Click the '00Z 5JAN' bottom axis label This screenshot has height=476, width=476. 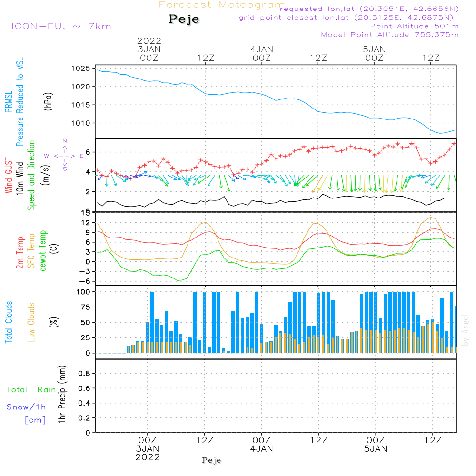point(376,445)
